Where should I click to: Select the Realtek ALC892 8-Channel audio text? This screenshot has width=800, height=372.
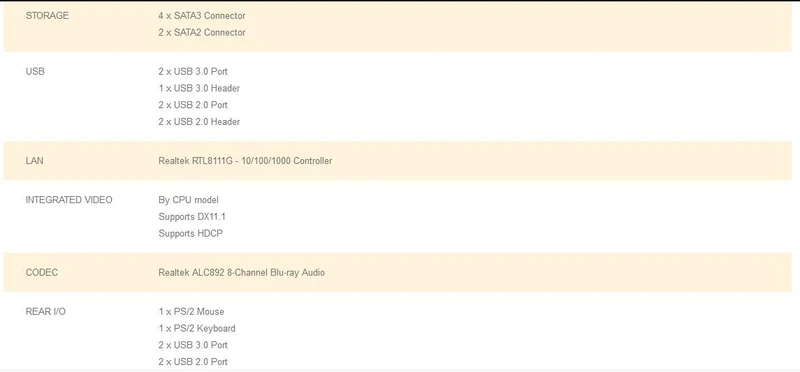241,272
